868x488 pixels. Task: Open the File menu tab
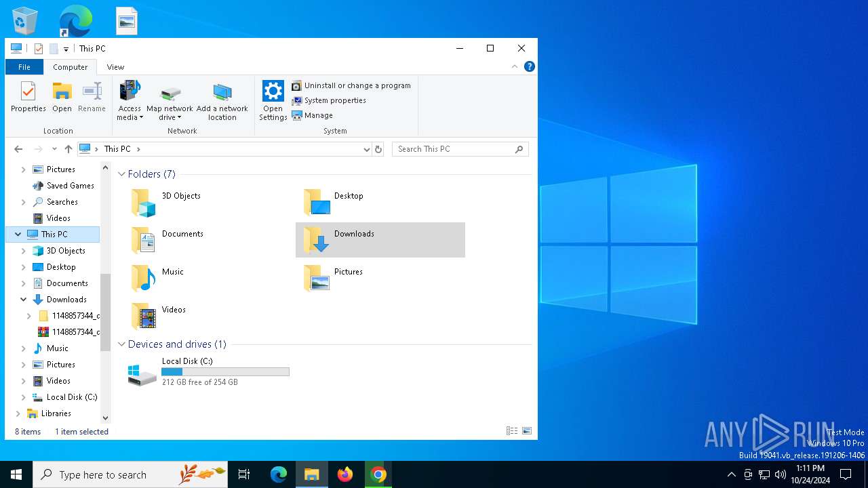tap(24, 67)
